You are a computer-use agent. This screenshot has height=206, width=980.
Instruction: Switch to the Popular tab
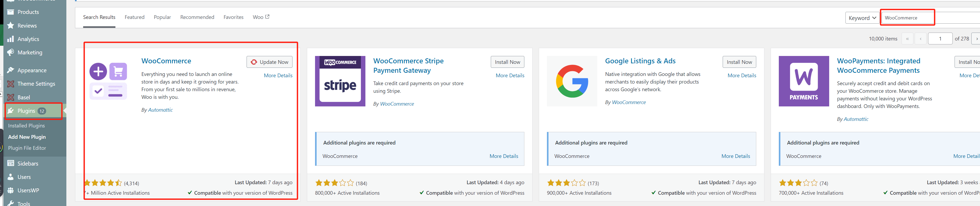coord(162,17)
